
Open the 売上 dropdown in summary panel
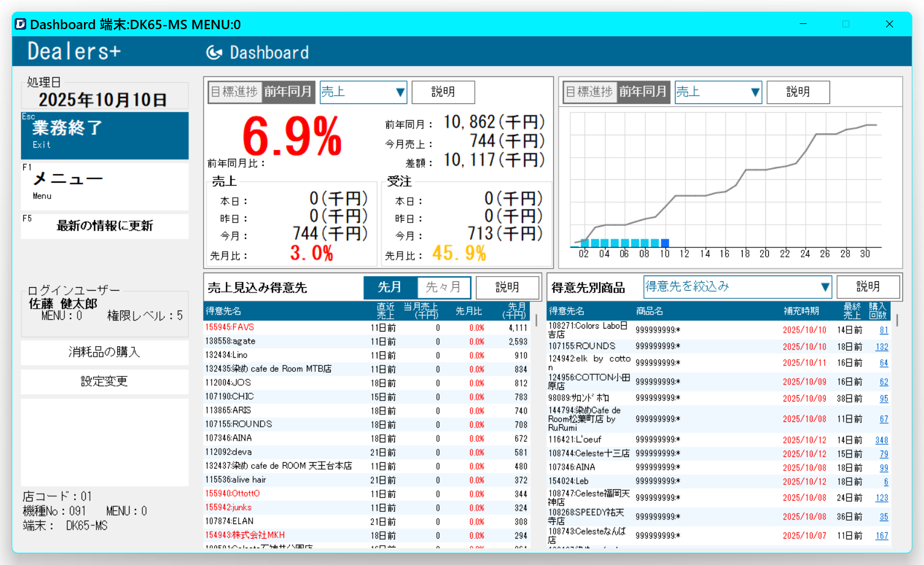[363, 92]
